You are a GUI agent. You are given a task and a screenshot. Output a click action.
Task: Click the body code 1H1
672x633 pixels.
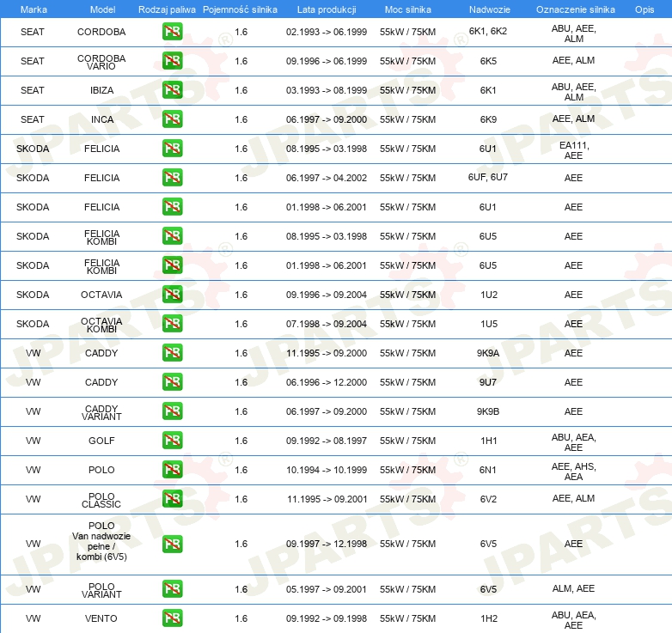coord(489,441)
